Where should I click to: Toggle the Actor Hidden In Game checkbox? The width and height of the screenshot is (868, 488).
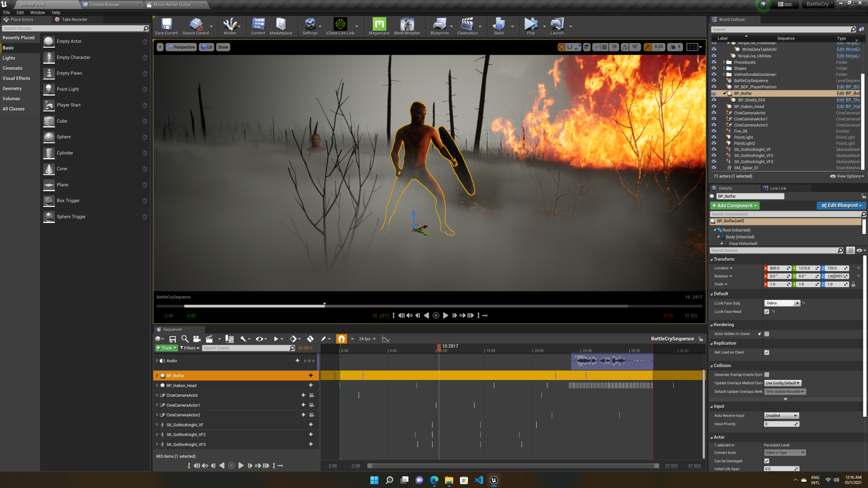tap(766, 334)
